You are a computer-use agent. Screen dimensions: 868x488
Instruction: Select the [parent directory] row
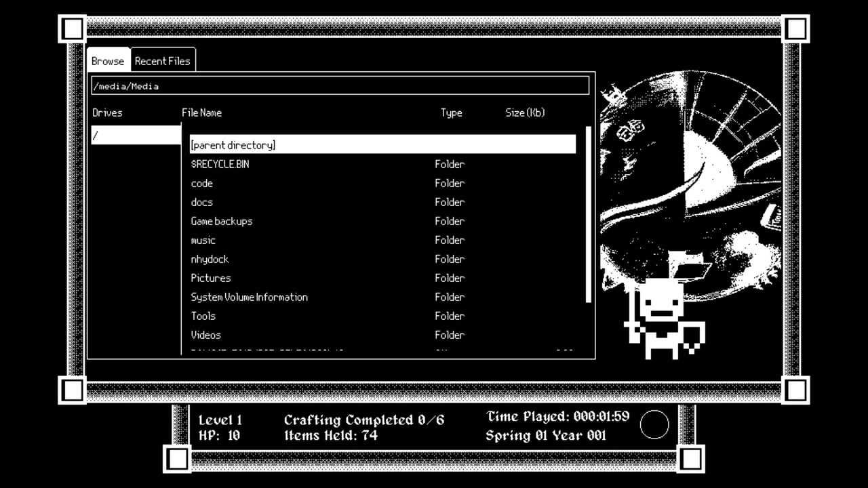click(x=382, y=144)
